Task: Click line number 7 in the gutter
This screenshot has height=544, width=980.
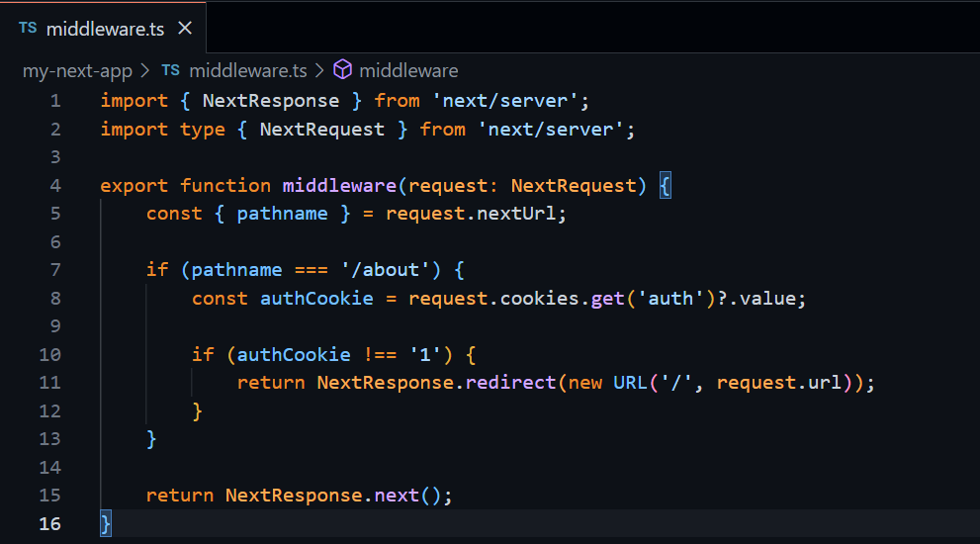Action: (x=54, y=270)
